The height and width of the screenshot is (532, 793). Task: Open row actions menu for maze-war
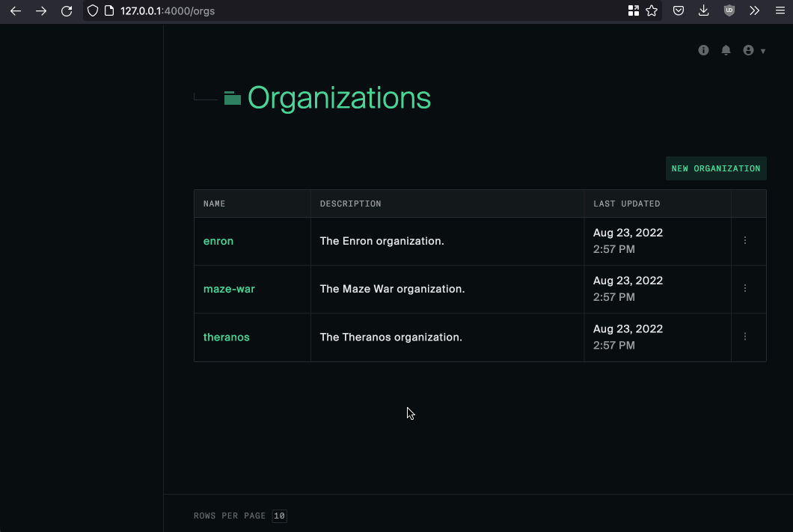745,288
